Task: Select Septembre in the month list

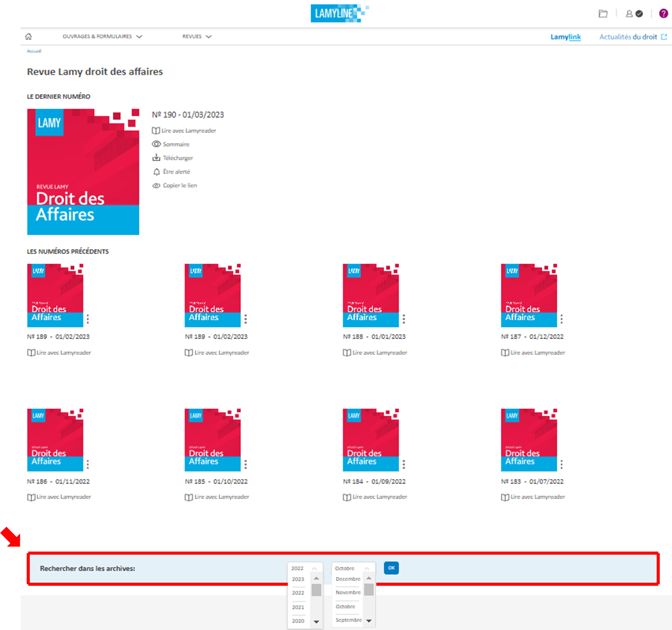Action: coord(348,620)
